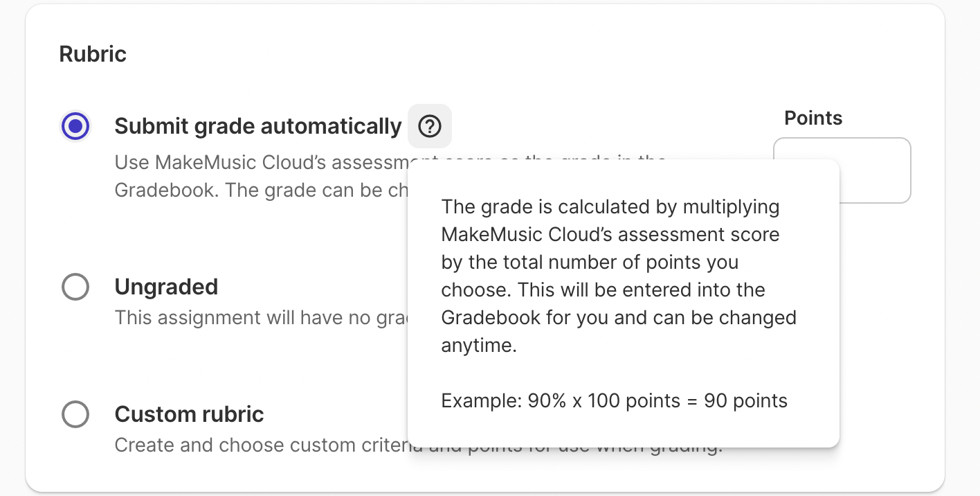
Task: Click "by the total number of points" tooltip line
Action: coord(590,263)
